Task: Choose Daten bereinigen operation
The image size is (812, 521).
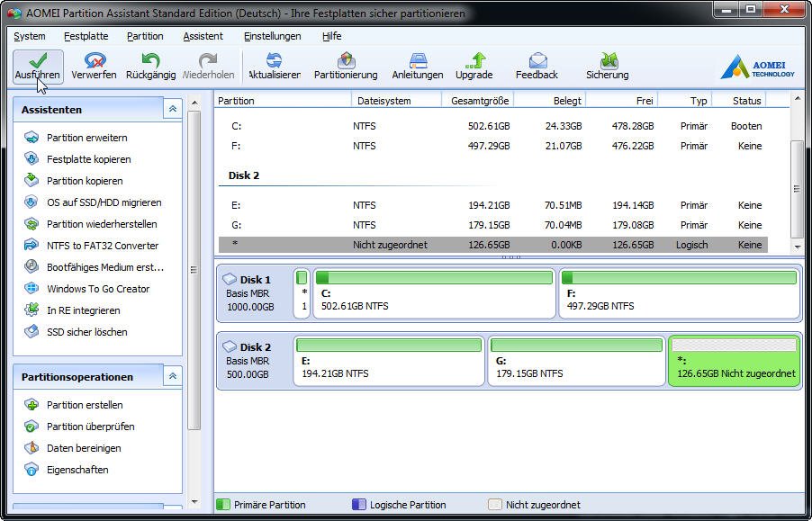Action: coord(73,449)
